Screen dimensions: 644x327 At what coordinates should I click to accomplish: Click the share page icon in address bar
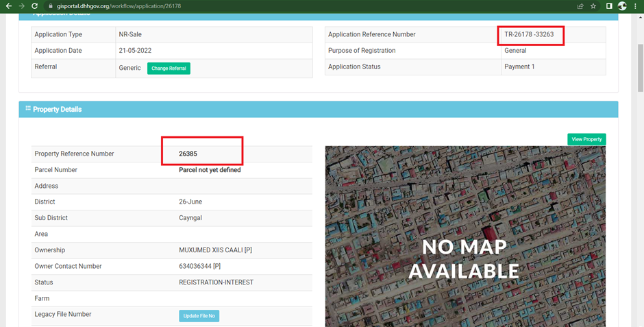[580, 6]
